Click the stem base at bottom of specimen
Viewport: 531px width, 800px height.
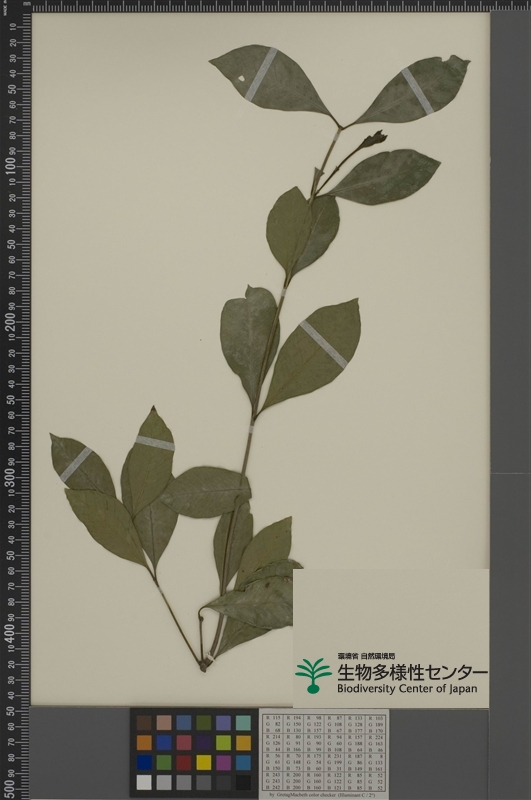pos(204,665)
